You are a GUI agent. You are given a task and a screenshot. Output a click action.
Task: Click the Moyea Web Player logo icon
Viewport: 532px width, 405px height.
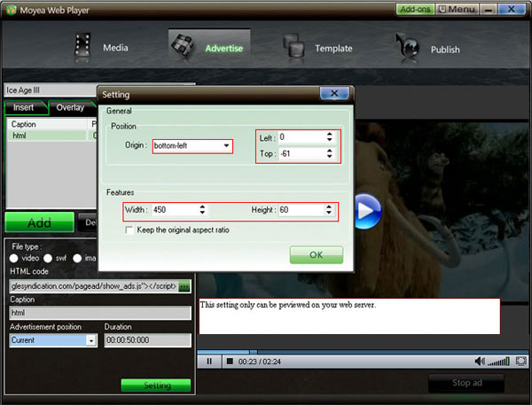point(11,10)
